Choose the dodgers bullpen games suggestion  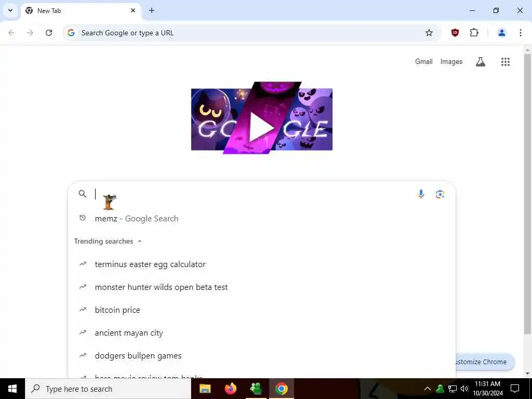click(262, 355)
